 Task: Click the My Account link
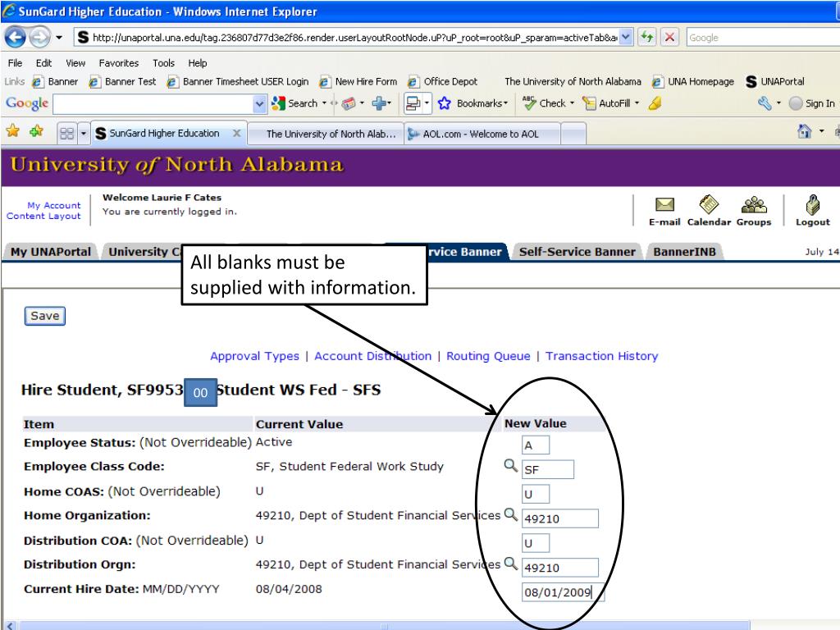(53, 205)
